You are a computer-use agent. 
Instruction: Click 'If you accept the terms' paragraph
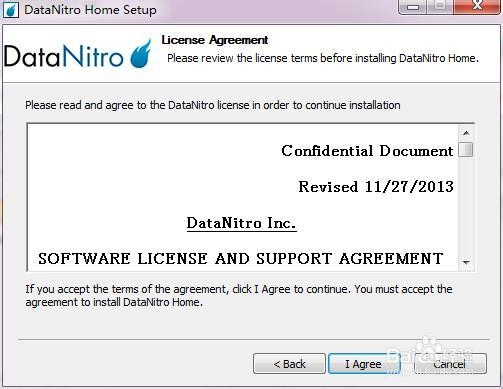click(x=239, y=296)
